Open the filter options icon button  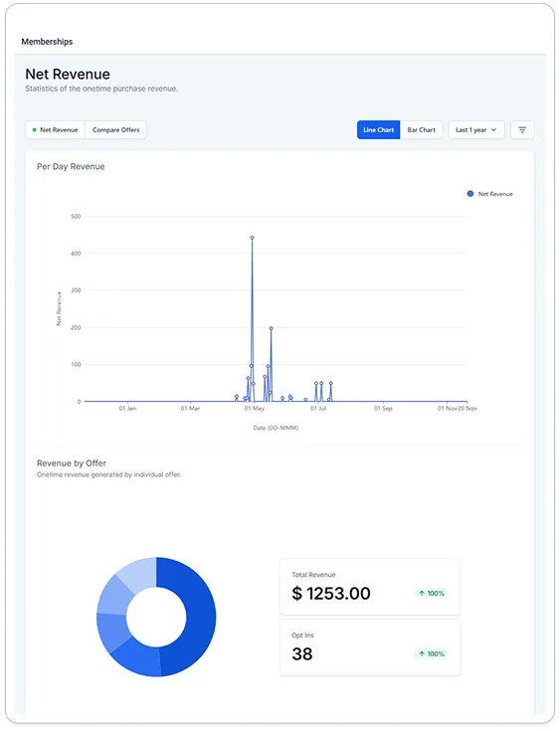tap(522, 130)
